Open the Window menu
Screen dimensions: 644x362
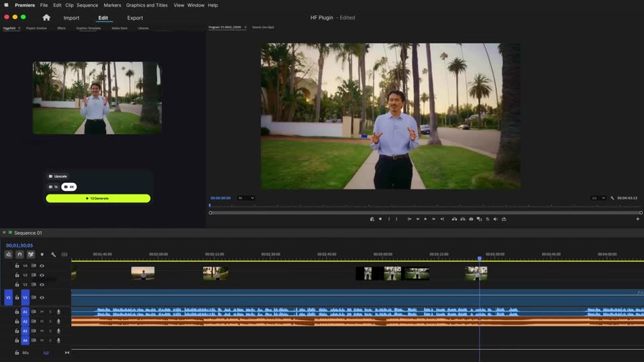point(195,5)
